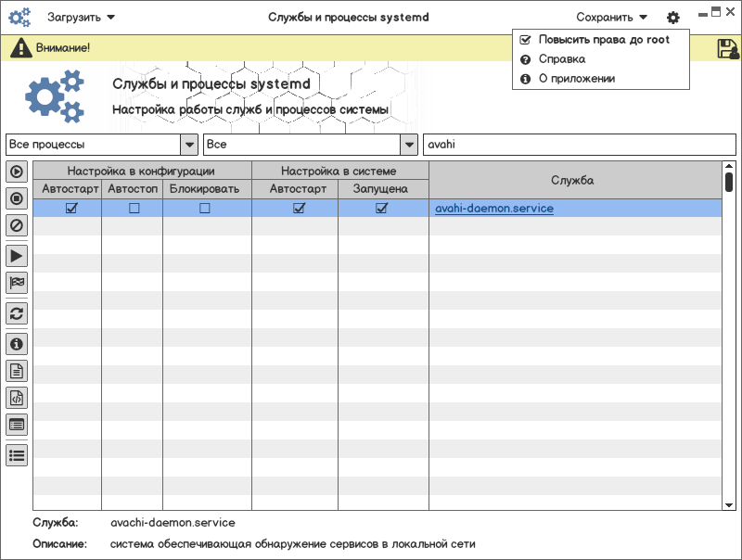Screen dimensions: 742x560
Task: Check the Блокировать checkbox for avahi-daemon
Action: click(x=205, y=209)
